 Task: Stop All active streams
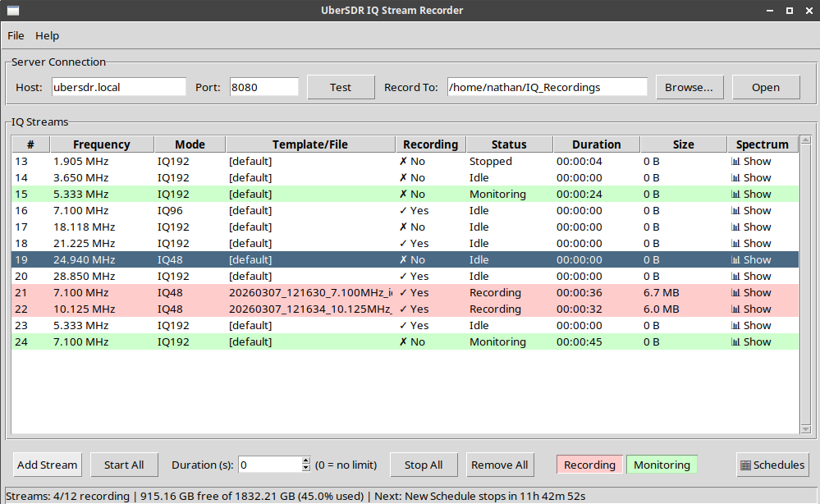point(424,465)
